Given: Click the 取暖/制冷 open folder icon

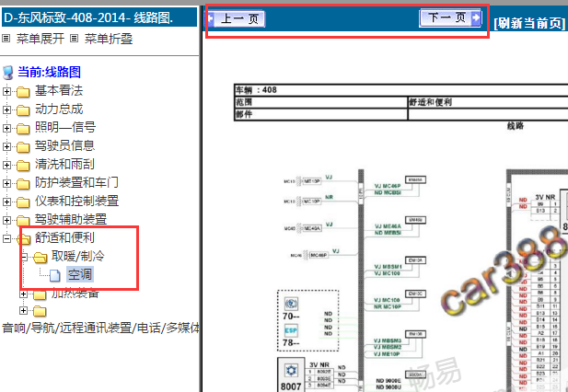Looking at the screenshot, I should 41,258.
